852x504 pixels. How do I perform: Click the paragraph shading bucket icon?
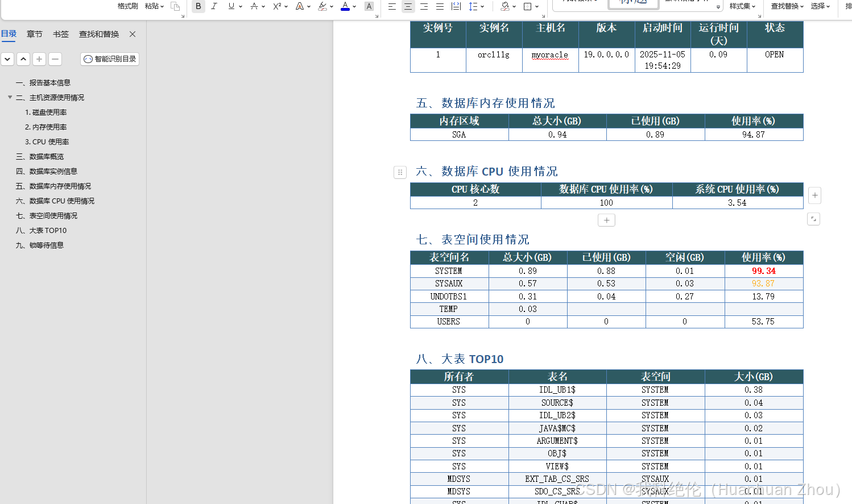(x=504, y=6)
